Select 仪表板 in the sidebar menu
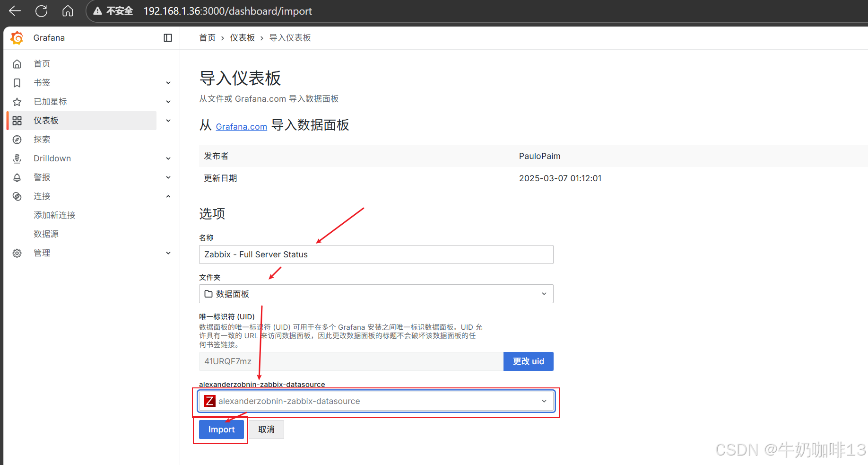The height and width of the screenshot is (465, 868). (x=46, y=121)
